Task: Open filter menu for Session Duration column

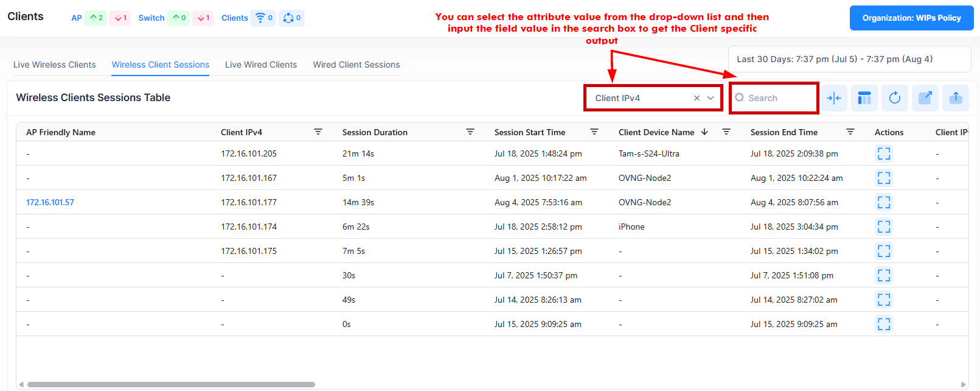Action: pos(470,132)
